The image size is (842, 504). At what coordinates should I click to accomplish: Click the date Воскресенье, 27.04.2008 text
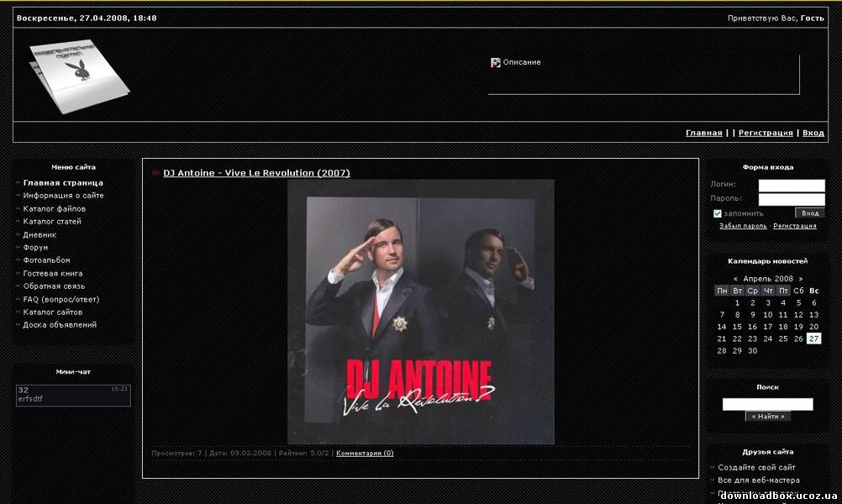click(x=87, y=18)
